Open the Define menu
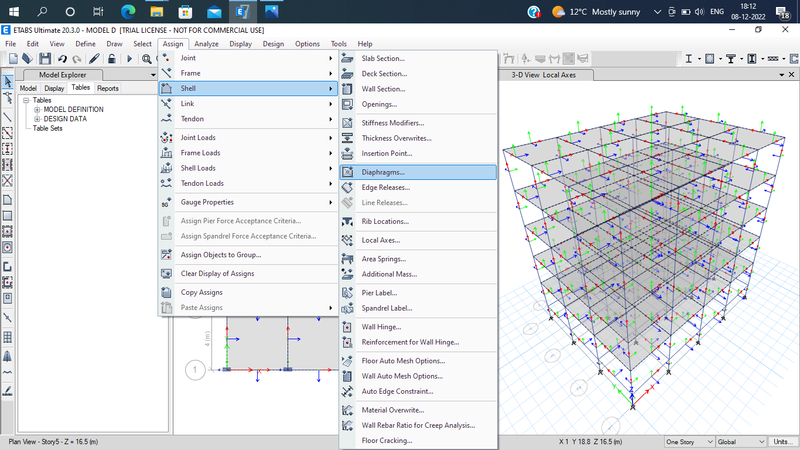The width and height of the screenshot is (800, 450). pyautogui.click(x=85, y=44)
